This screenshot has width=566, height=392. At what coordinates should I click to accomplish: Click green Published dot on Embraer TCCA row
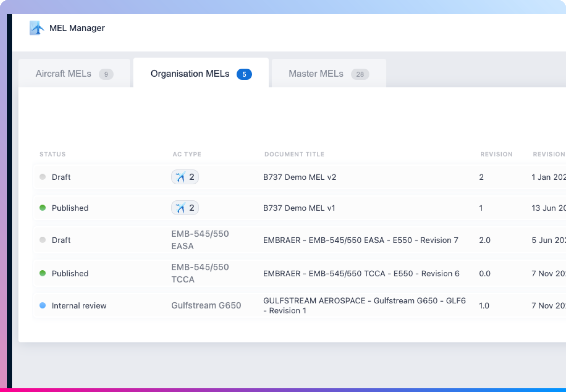point(42,273)
